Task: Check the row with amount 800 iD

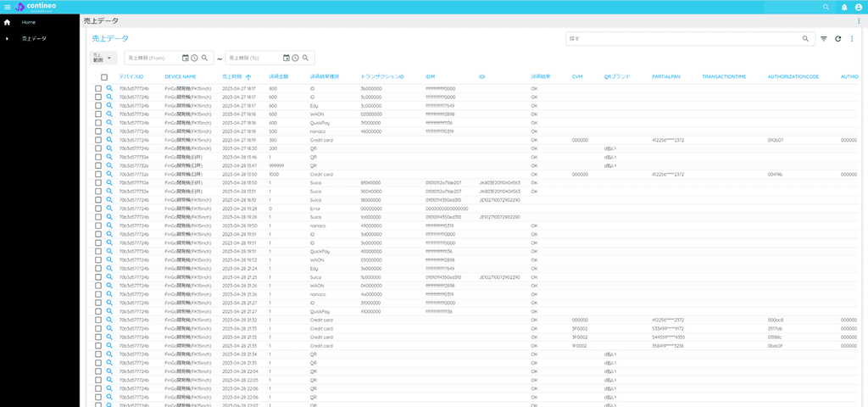Action: [98, 88]
